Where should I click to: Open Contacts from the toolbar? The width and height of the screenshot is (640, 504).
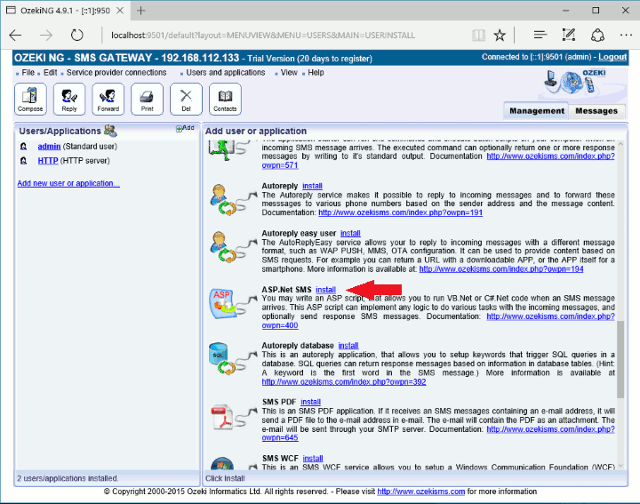click(x=225, y=99)
